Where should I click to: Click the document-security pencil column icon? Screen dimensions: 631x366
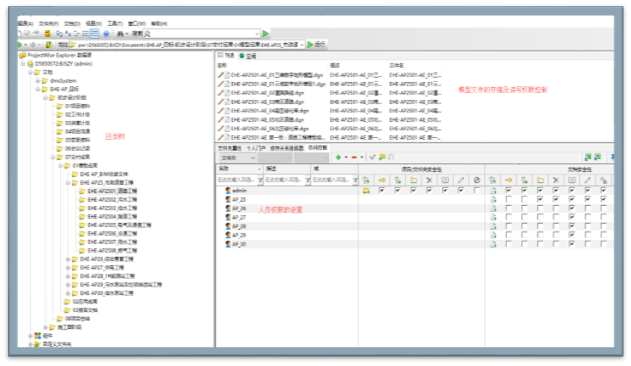(588, 180)
